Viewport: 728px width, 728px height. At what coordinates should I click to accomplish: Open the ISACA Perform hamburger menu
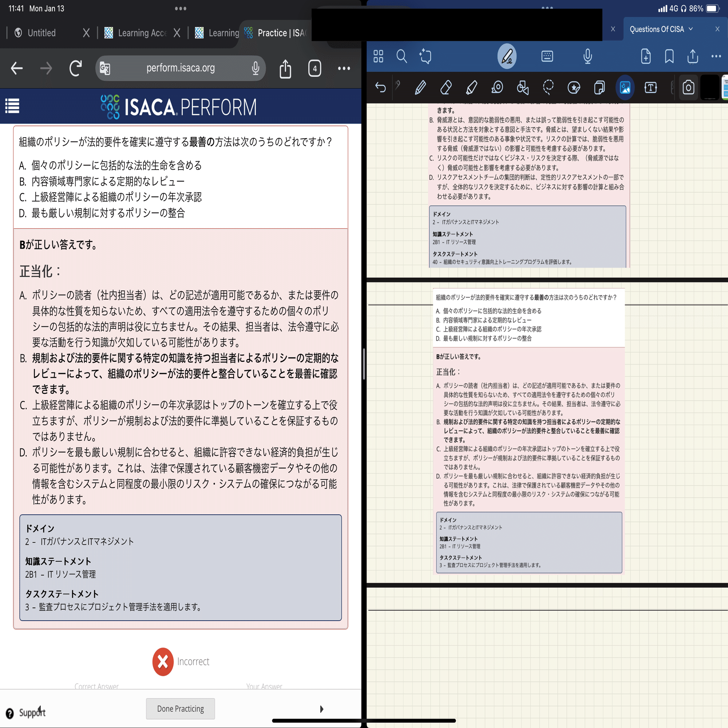tap(12, 106)
